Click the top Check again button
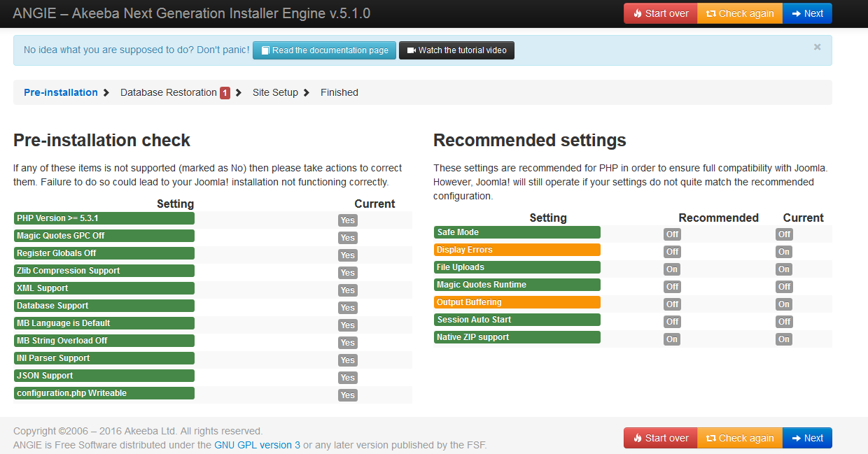Image resolution: width=868 pixels, height=454 pixels. (x=740, y=13)
